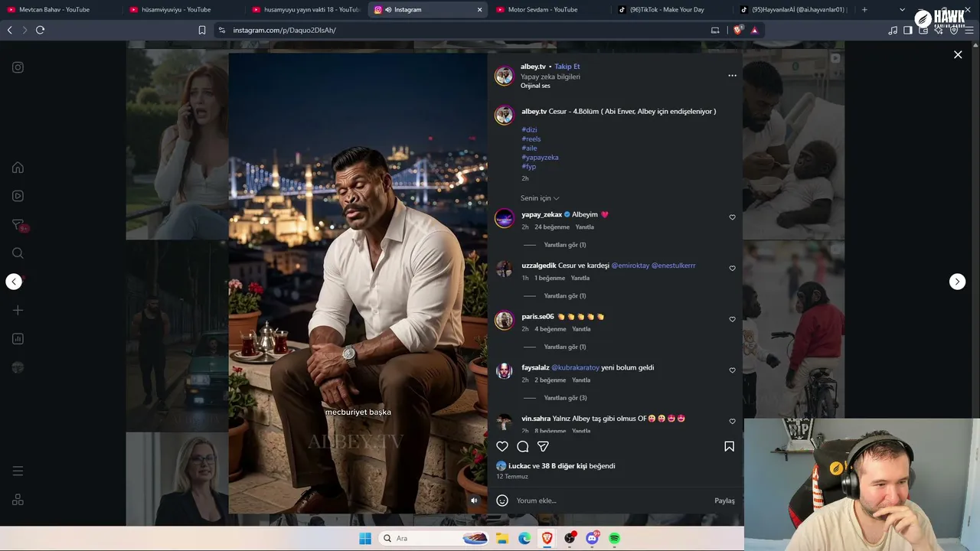The width and height of the screenshot is (980, 551).
Task: Open the browser media control music icon
Action: [893, 30]
